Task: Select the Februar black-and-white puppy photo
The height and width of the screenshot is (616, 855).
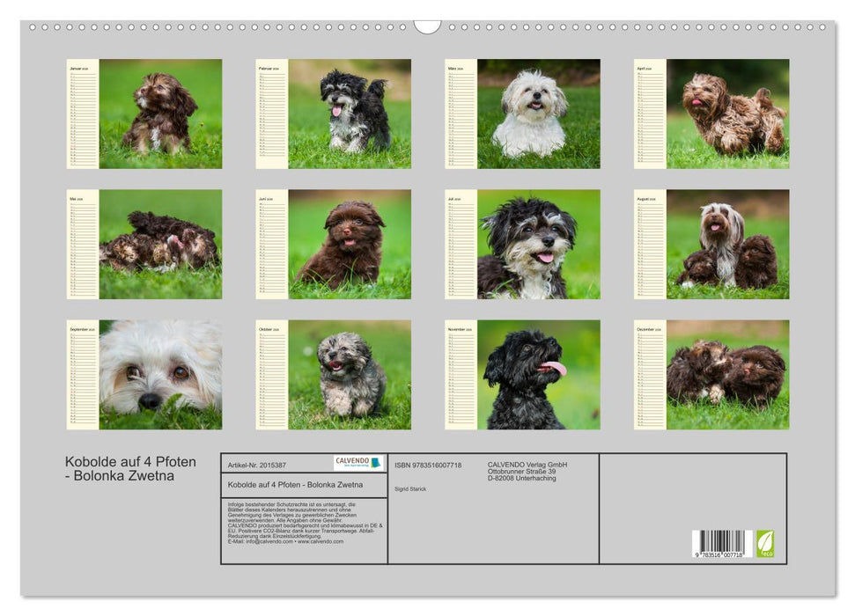Action: (350, 114)
